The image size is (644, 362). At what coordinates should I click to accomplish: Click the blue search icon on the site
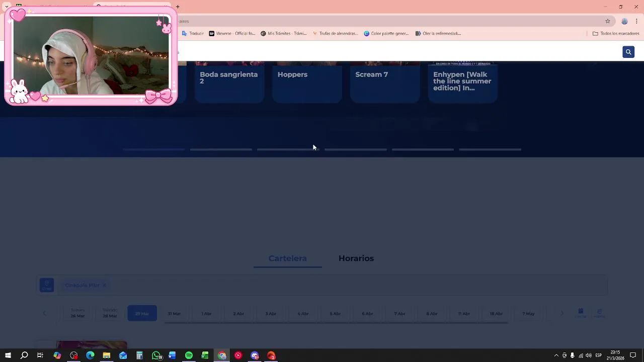coord(628,52)
